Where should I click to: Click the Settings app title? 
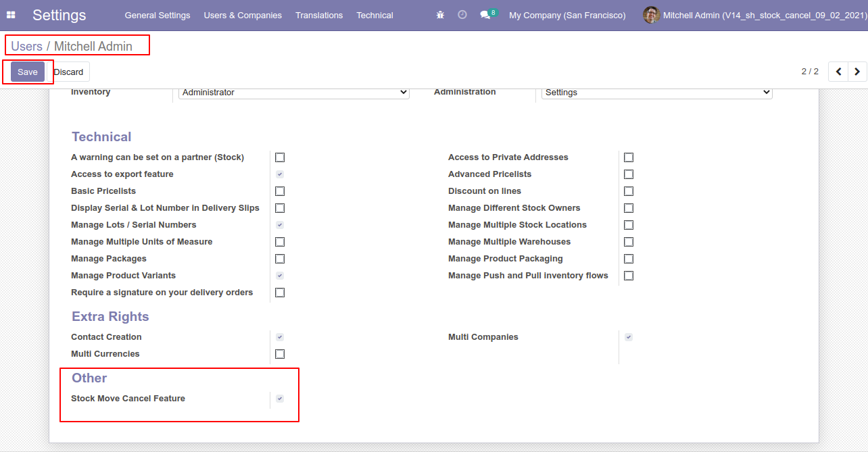(59, 15)
